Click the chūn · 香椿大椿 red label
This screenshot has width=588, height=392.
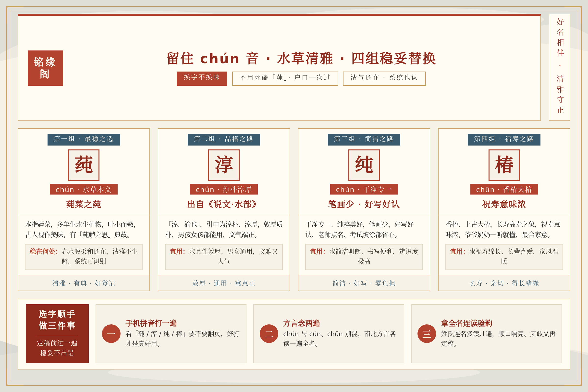point(504,189)
